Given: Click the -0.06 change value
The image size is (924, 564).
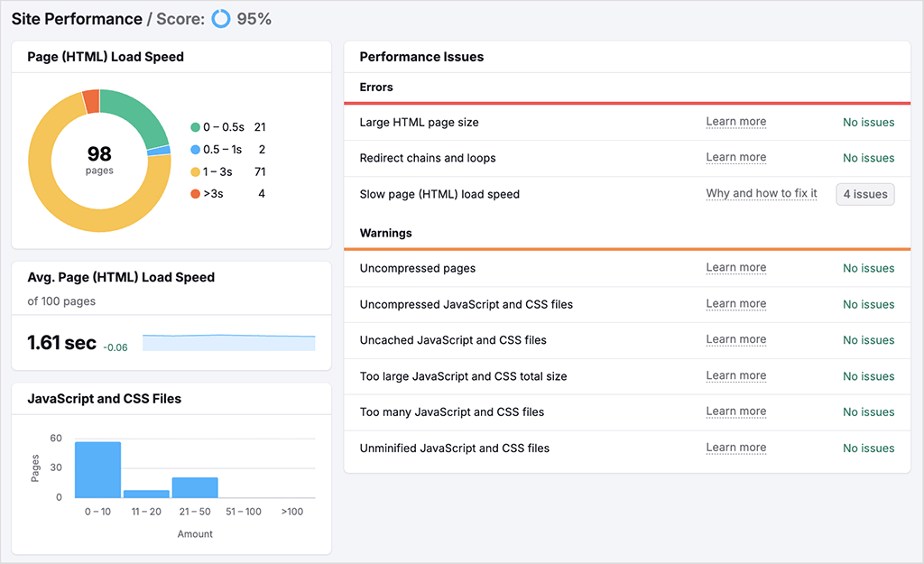Looking at the screenshot, I should pos(115,347).
